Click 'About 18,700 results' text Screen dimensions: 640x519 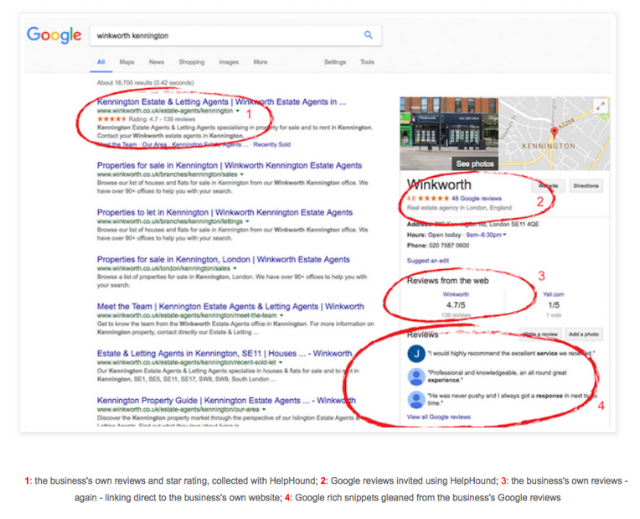pos(145,83)
